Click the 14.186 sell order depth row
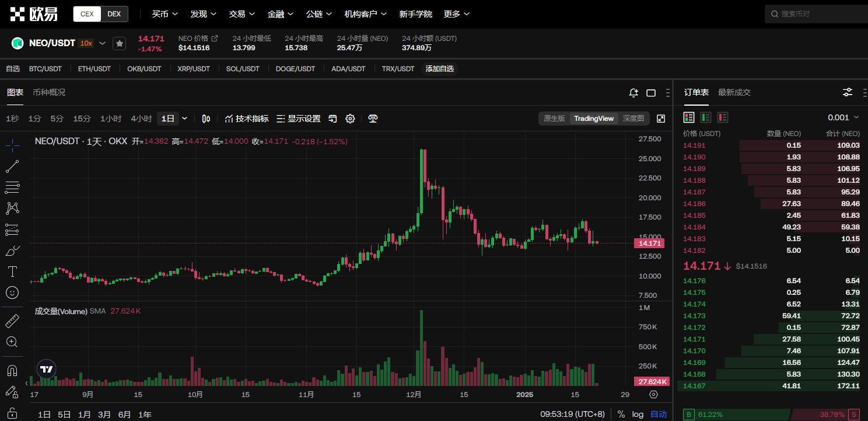The width and height of the screenshot is (868, 421). 771,204
